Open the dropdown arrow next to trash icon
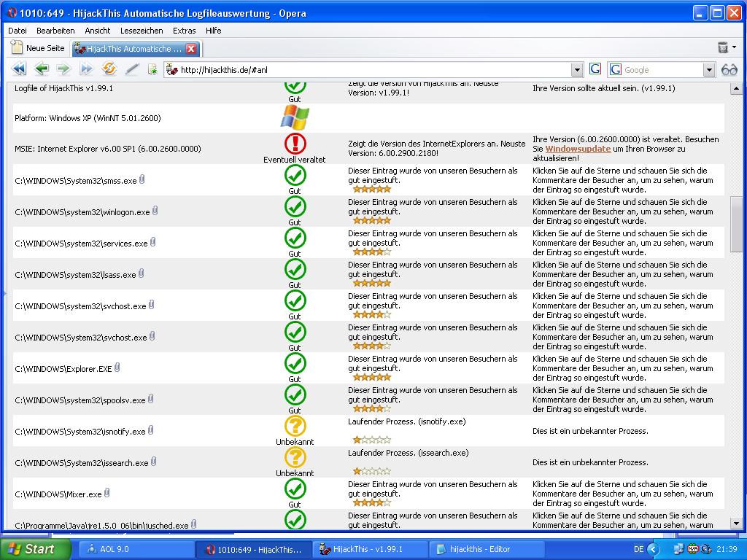The height and width of the screenshot is (560, 747). pos(735,47)
